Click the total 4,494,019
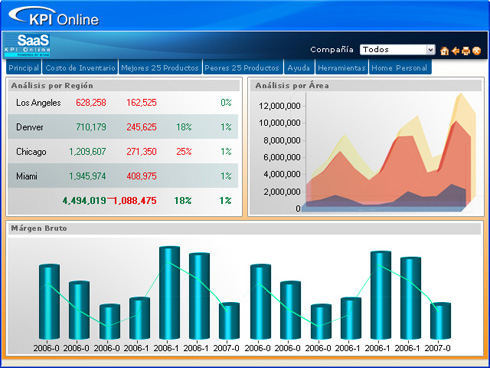 pos(84,201)
